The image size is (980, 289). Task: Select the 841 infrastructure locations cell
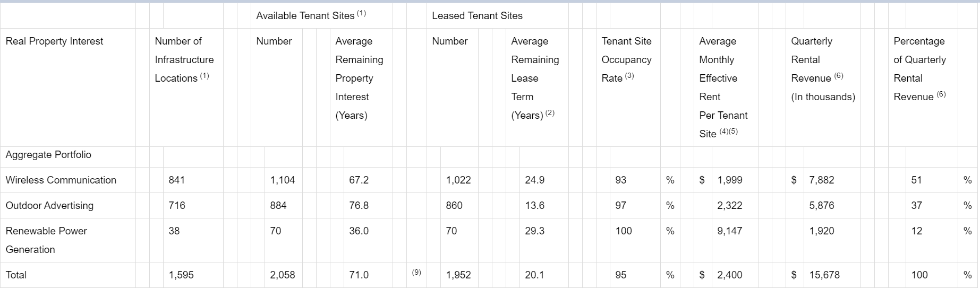[x=176, y=180]
